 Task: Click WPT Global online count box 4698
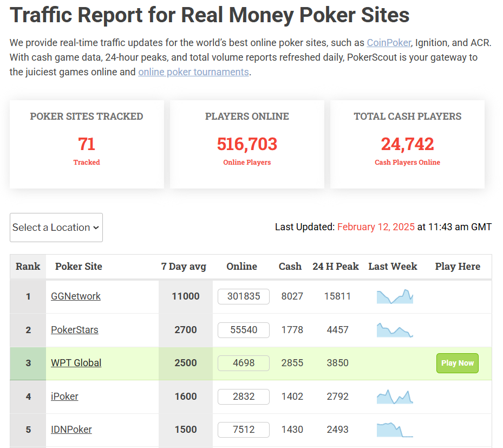244,363
